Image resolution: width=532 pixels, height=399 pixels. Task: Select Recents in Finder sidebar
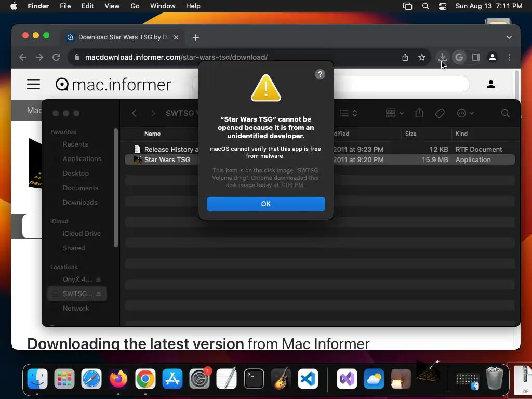pos(75,144)
